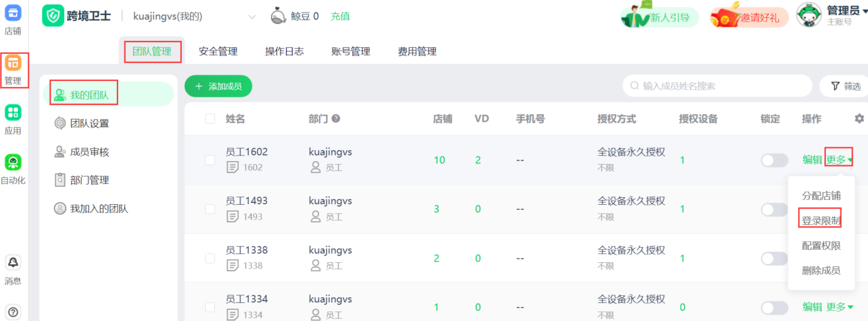Screen dimensions: 868x321
Task: Click the 充值 recharge link
Action: point(340,17)
